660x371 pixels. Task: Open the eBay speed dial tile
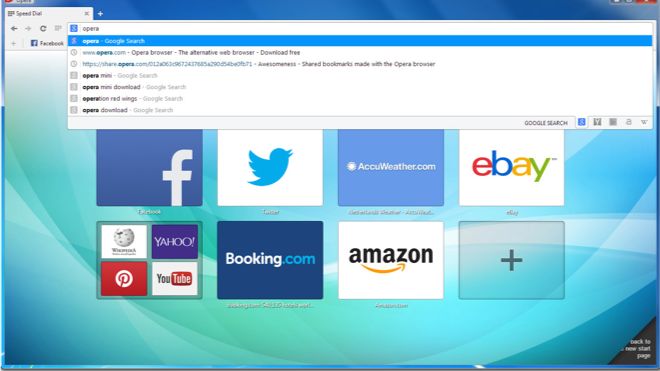pyautogui.click(x=512, y=168)
